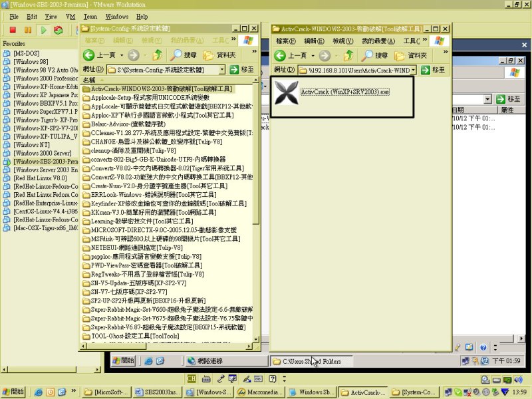The height and width of the screenshot is (399, 532).
Task: Click the host volume speaker icon
Action: point(518,380)
